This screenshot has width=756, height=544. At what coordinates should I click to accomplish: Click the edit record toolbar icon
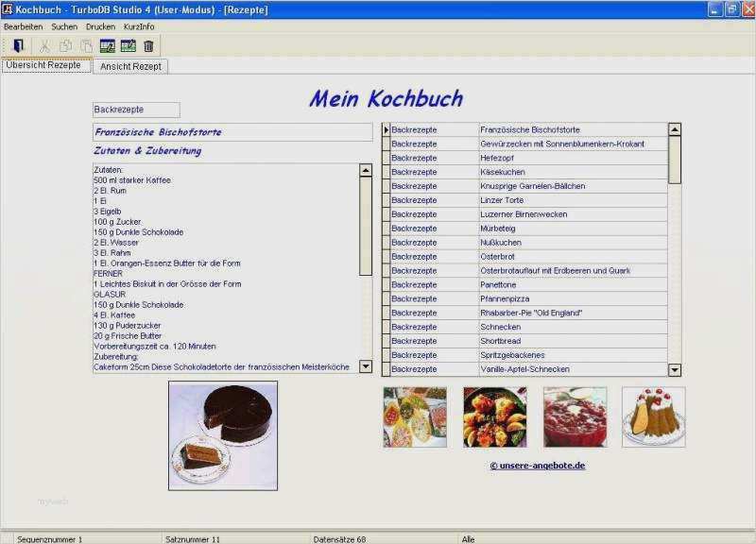coord(107,46)
